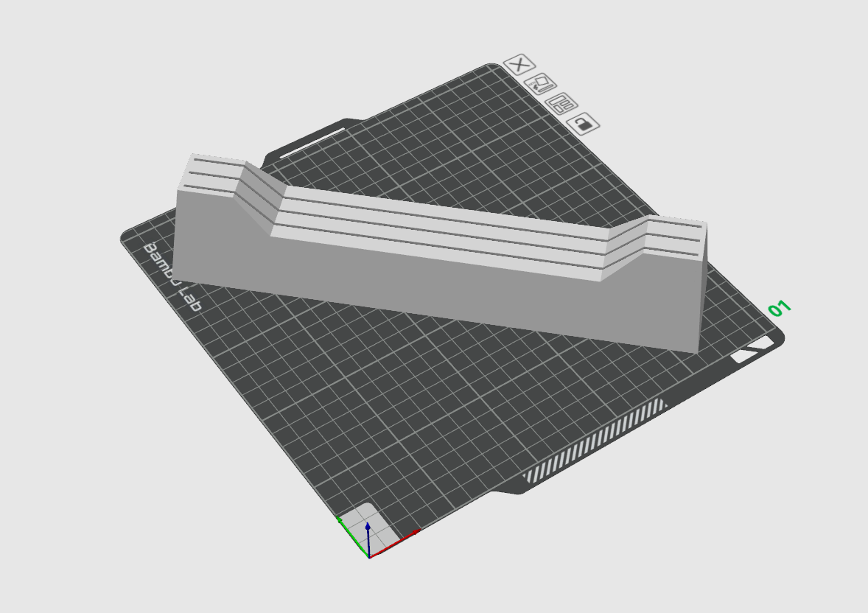Screen dimensions: 868x613
Task: Arrange objects on this plate via the layout icon
Action: (x=561, y=104)
